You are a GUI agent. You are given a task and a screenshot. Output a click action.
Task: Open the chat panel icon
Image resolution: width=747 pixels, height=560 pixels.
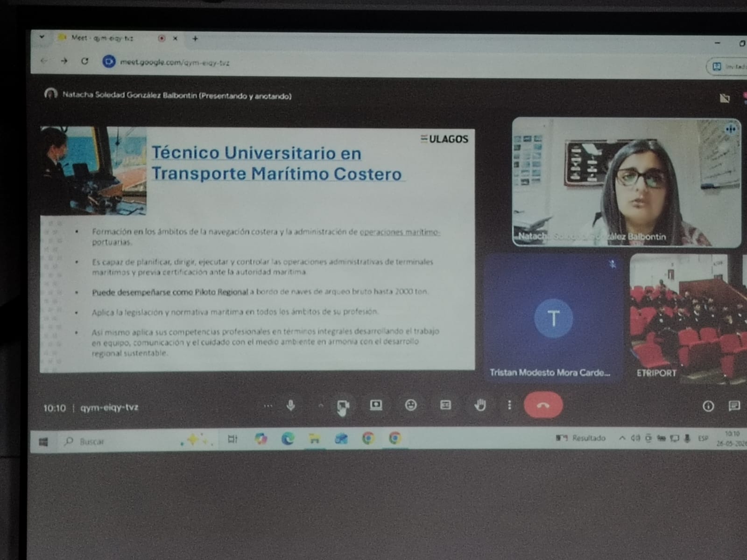tap(734, 406)
